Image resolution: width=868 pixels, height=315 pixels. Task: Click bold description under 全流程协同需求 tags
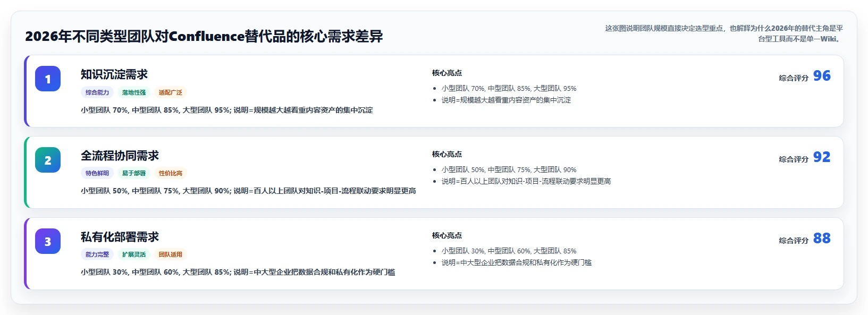(248, 191)
